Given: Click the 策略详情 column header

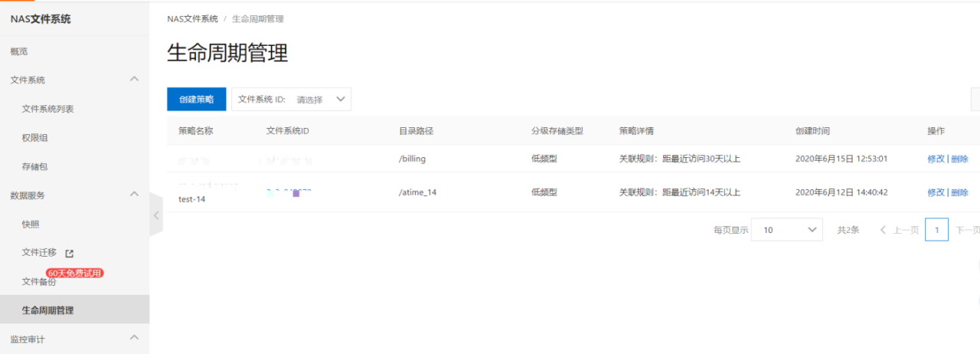Looking at the screenshot, I should [637, 131].
